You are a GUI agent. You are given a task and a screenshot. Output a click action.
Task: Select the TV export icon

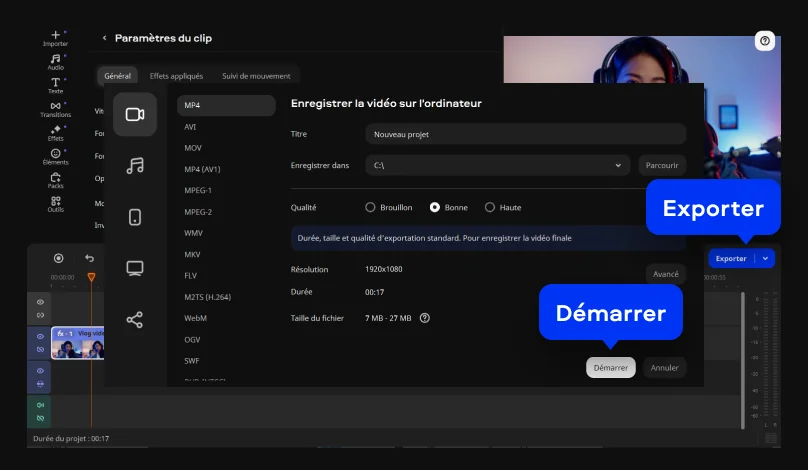(x=135, y=268)
